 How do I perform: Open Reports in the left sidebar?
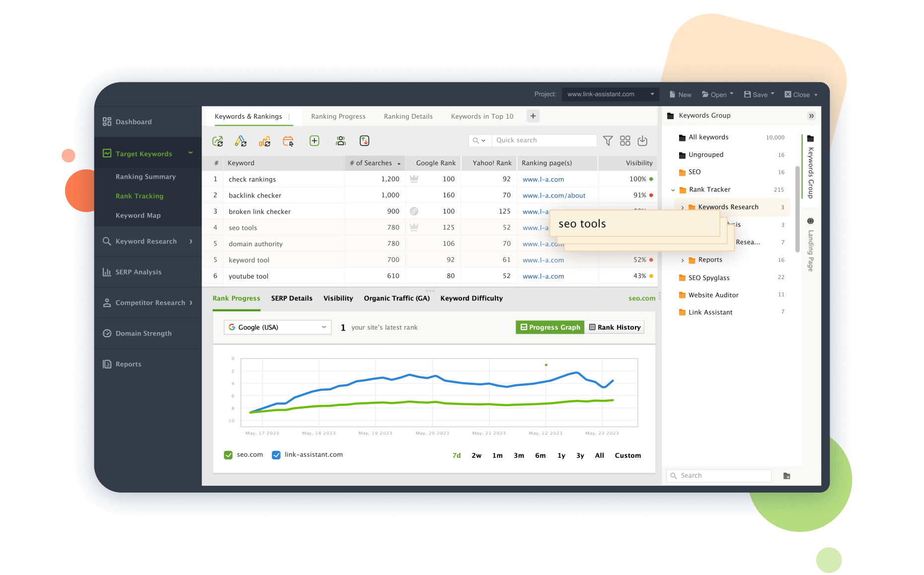(148, 364)
